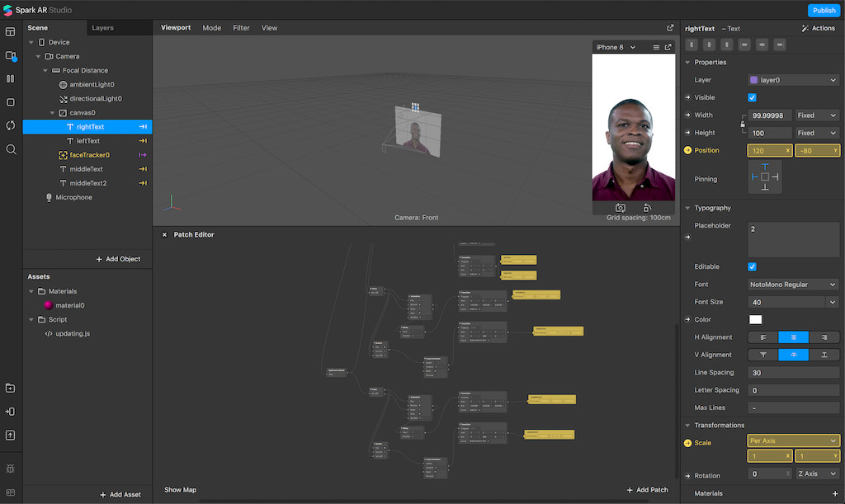845x504 pixels.
Task: Click the patch arrow beside faceTracker0
Action: click(143, 155)
